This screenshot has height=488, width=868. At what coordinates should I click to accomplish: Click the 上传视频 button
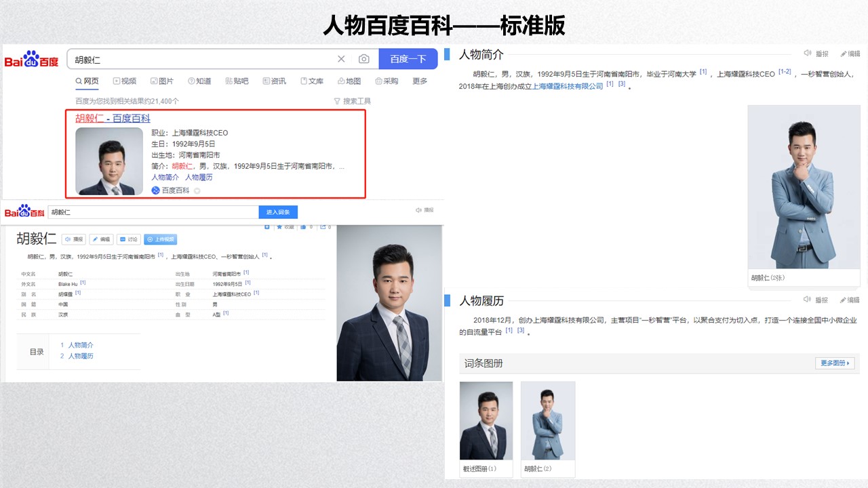pyautogui.click(x=161, y=239)
